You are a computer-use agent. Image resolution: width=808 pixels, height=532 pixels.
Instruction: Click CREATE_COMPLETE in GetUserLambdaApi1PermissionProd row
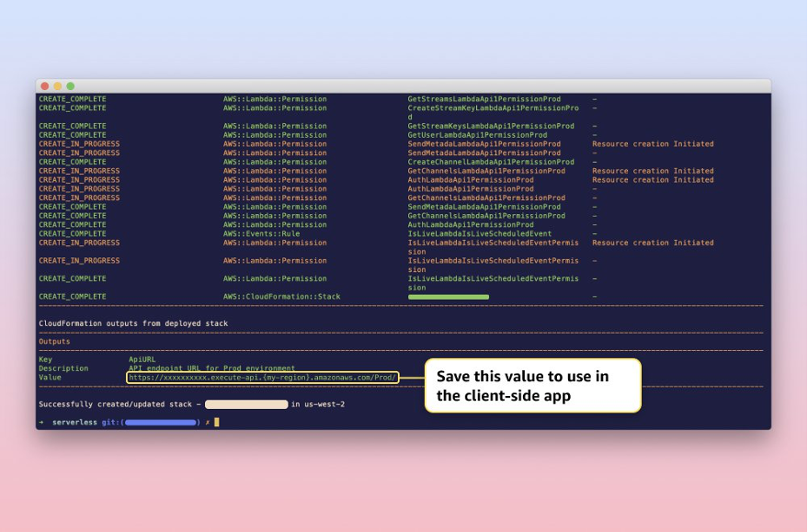[x=73, y=135]
